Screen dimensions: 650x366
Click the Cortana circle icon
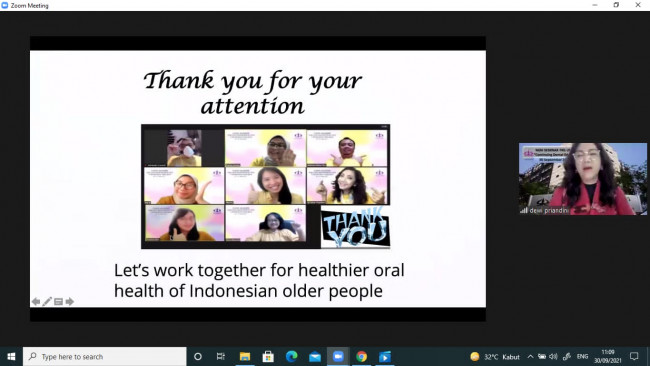tap(198, 356)
